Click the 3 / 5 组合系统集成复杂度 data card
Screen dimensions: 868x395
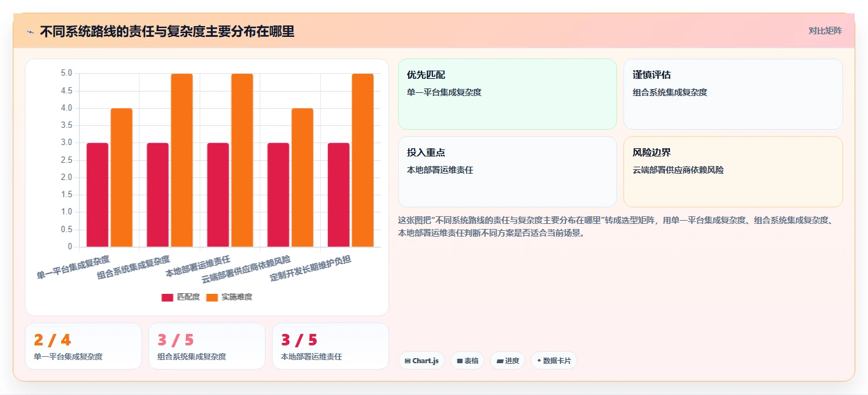207,346
